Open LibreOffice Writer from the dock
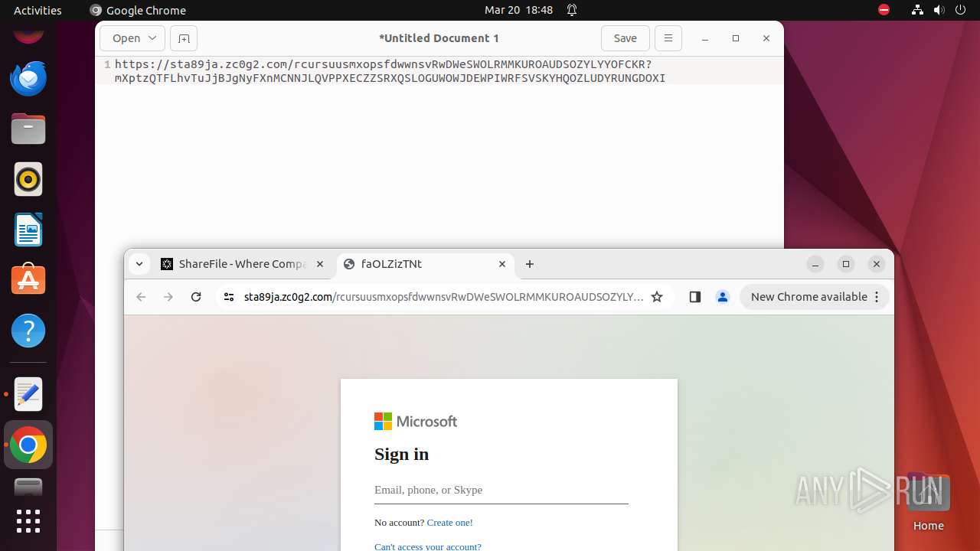 tap(28, 230)
